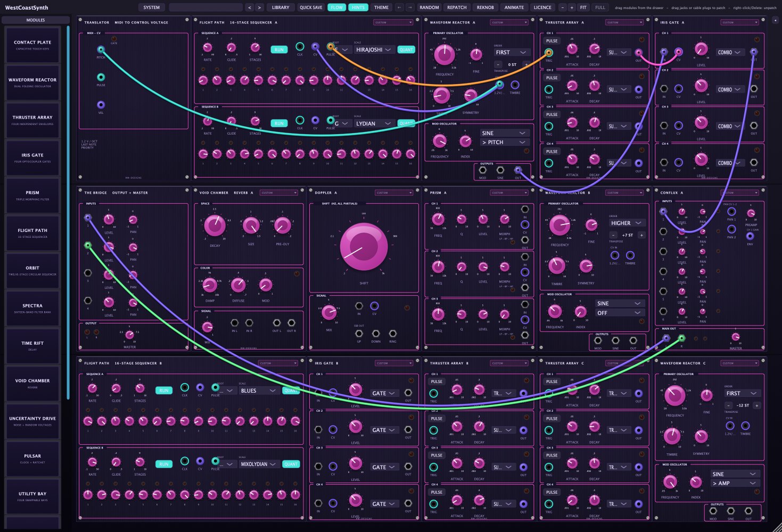The height and width of the screenshot is (532, 782).
Task: Click the large Doppler A SHIFT knob
Action: (x=364, y=247)
